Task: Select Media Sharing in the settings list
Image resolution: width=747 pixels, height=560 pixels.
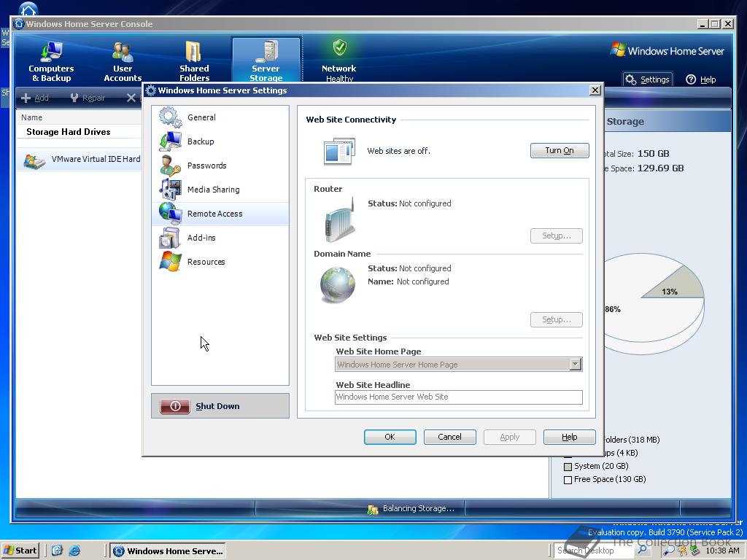Action: tap(220, 190)
